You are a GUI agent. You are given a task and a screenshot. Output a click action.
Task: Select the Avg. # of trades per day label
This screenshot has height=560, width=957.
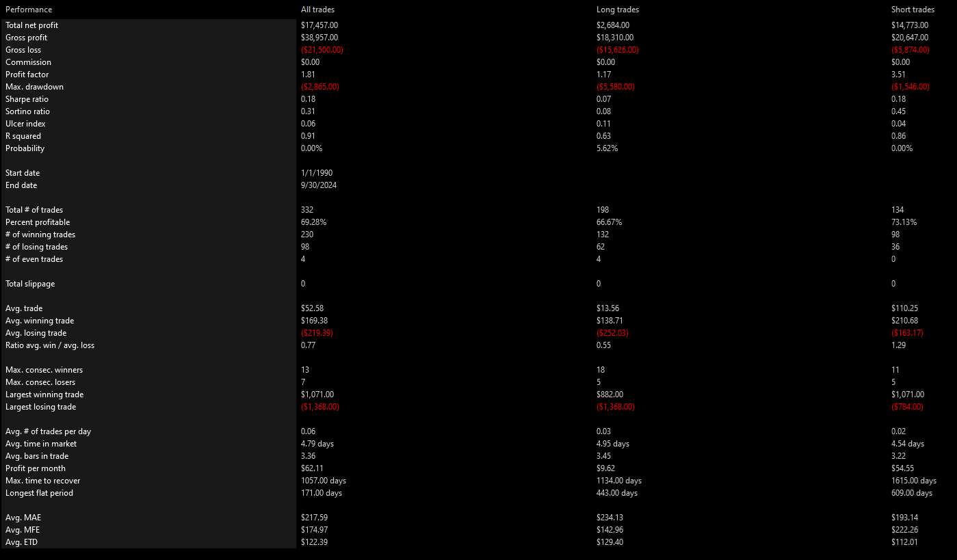pos(48,431)
